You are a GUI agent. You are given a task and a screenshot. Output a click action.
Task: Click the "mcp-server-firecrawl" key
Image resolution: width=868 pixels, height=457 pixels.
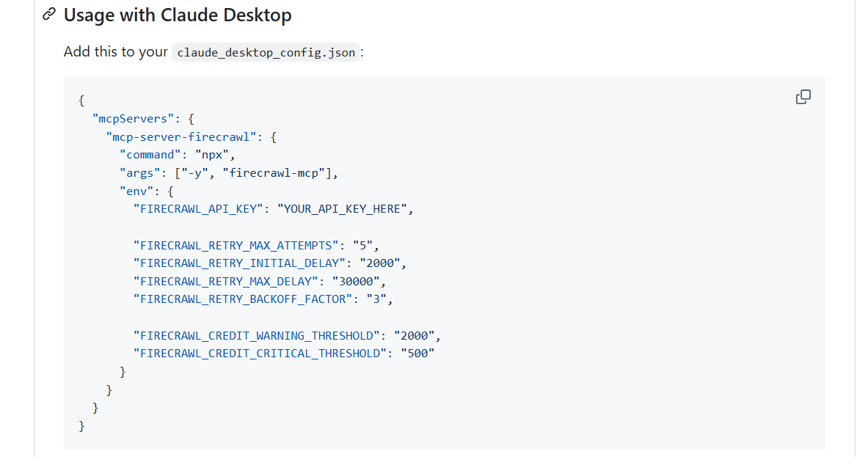point(181,137)
